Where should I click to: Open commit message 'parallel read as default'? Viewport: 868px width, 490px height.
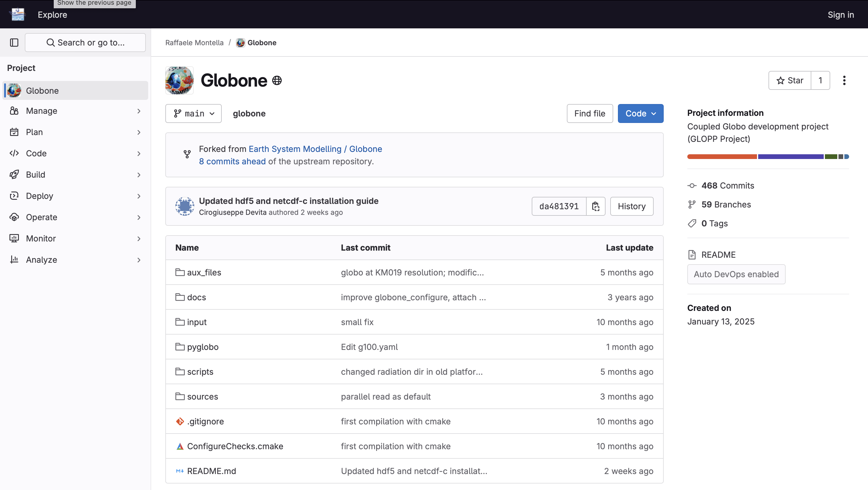click(x=386, y=397)
